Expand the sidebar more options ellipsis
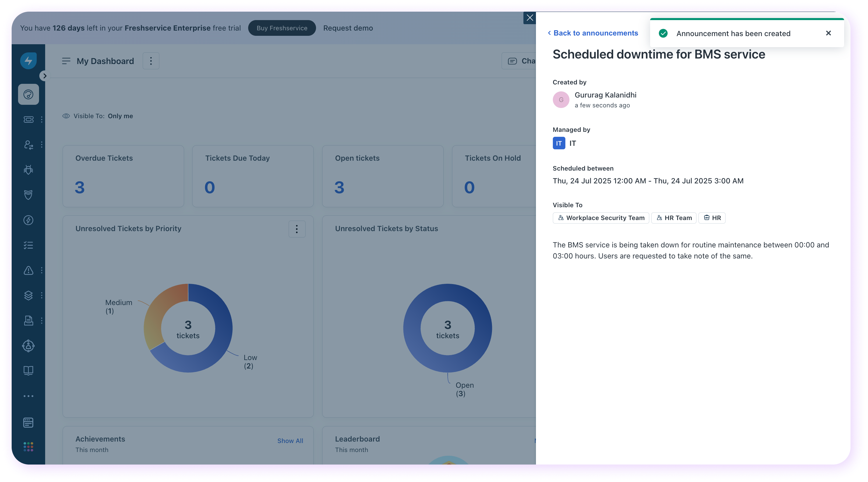Viewport: 868px width, 482px height. 28,396
